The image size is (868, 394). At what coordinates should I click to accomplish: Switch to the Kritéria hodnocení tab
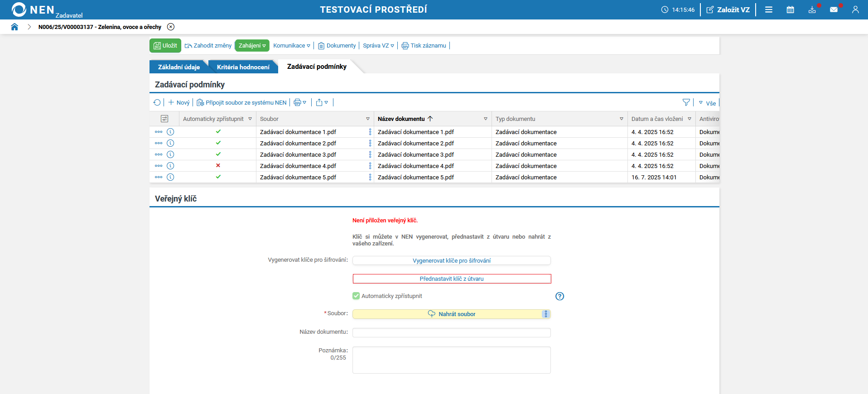pyautogui.click(x=243, y=67)
